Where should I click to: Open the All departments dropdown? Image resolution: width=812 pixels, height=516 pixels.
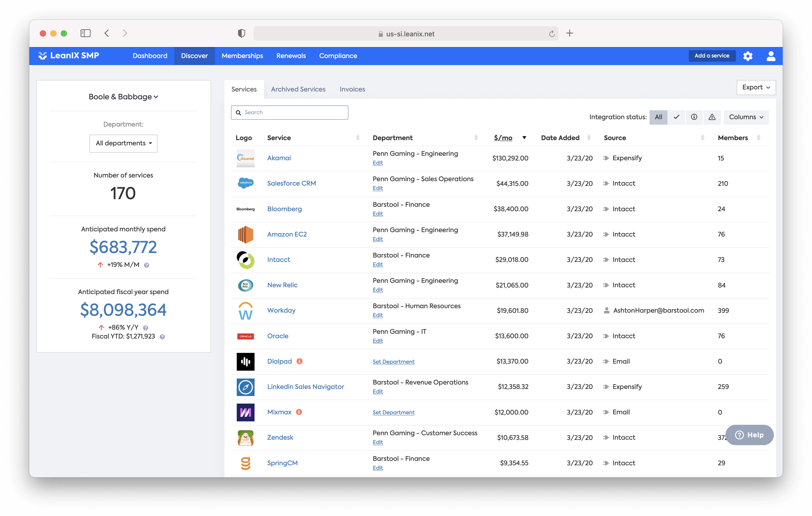[123, 143]
